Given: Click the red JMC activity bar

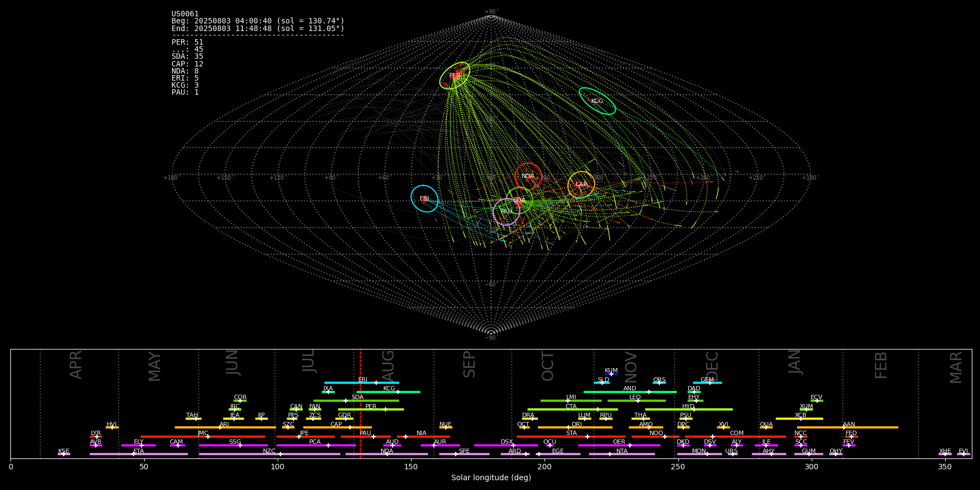Looking at the screenshot, I should pos(203,437).
